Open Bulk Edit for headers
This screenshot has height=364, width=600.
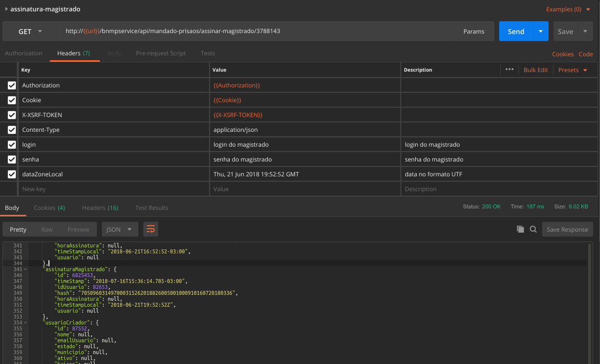pos(536,70)
